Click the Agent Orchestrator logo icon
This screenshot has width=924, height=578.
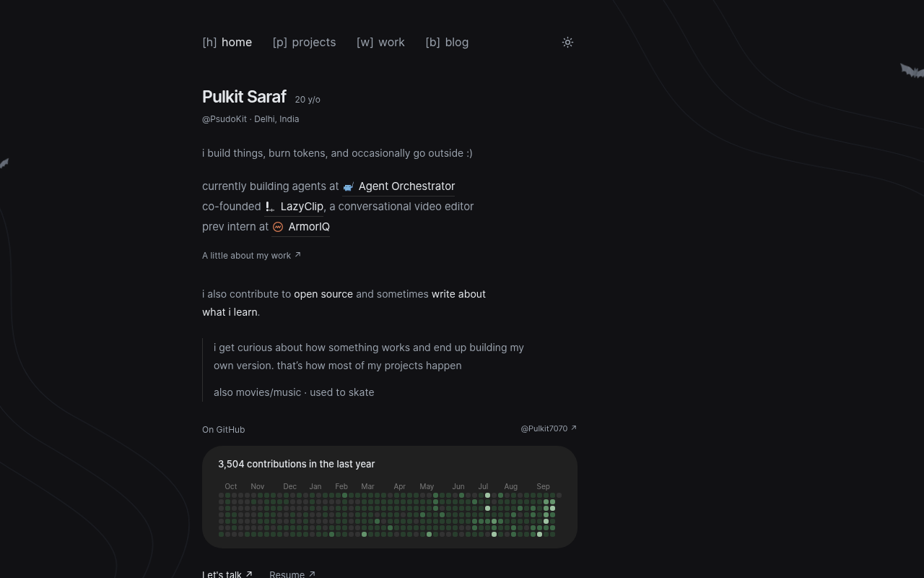(349, 187)
